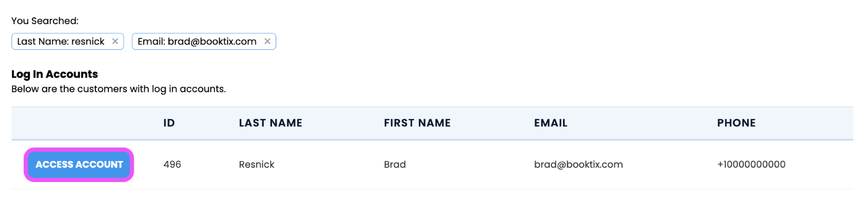Click the LAST NAME column header
868x212 pixels.
pyautogui.click(x=270, y=123)
